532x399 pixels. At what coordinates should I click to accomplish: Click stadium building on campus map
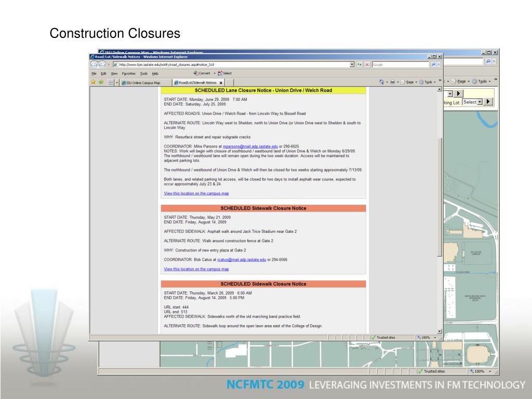click(x=478, y=355)
